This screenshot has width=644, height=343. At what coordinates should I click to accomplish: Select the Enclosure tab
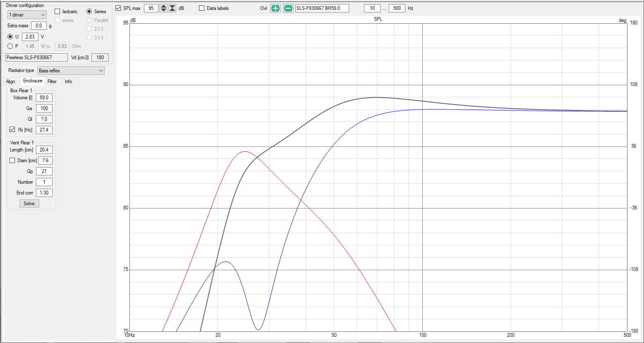33,81
